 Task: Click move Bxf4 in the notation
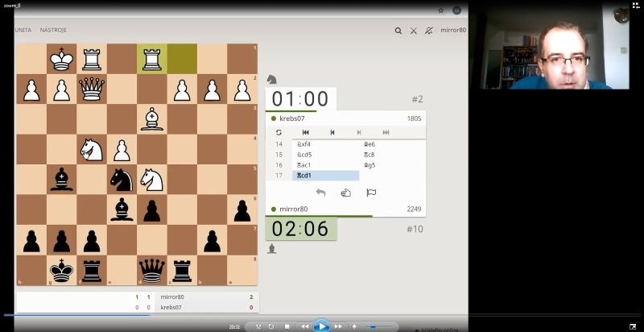point(304,144)
